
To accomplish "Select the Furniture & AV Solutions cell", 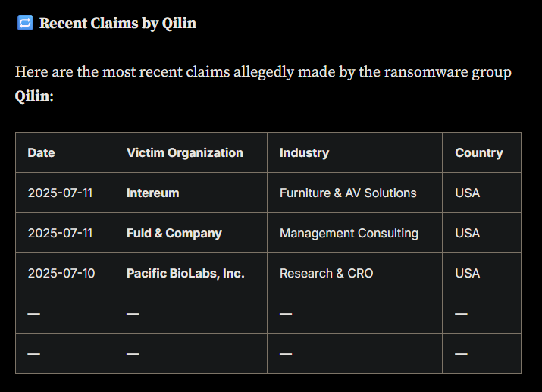I will [x=355, y=193].
